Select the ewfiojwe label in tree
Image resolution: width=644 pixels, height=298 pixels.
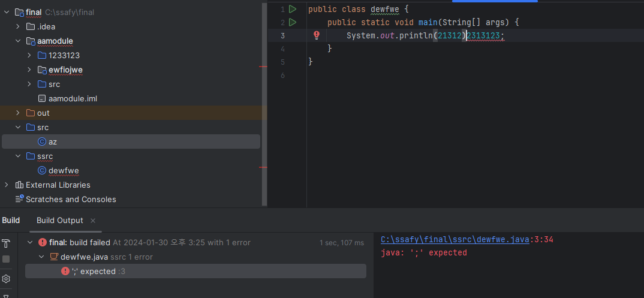point(66,70)
